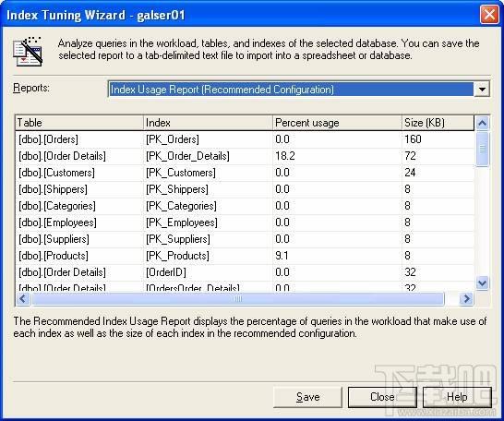Screen dimensions: 504x421
Task: Click the vertical scrollbar down arrow
Action: click(482, 283)
